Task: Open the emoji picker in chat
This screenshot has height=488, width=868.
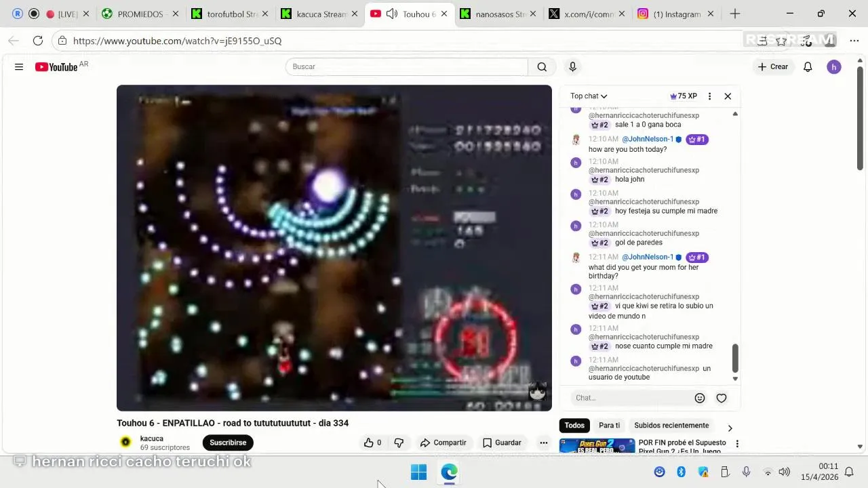Action: click(x=700, y=398)
